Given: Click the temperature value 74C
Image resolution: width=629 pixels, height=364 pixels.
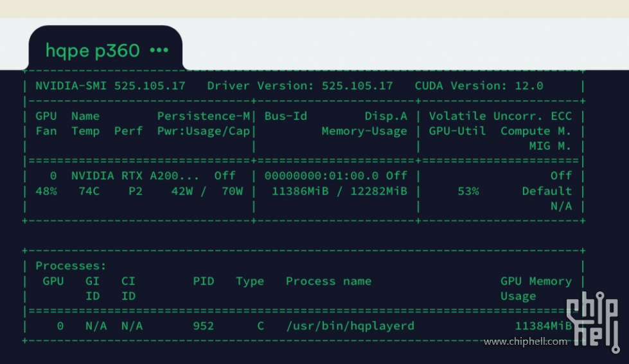Looking at the screenshot, I should tap(89, 191).
